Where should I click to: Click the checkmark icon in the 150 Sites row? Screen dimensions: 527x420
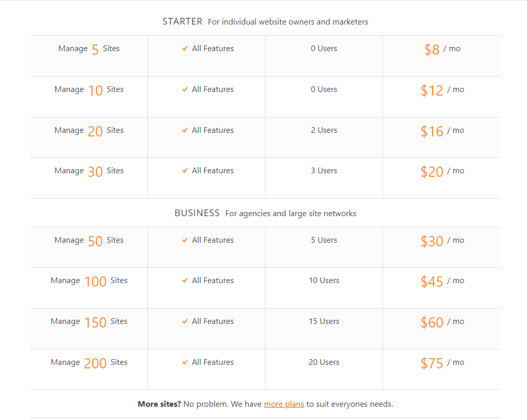pos(185,321)
